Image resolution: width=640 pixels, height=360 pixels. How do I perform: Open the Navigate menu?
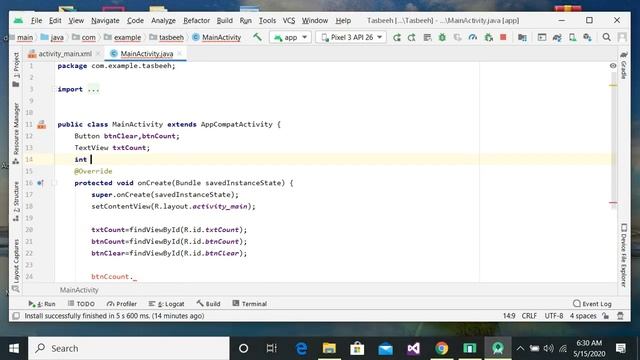tap(105, 20)
